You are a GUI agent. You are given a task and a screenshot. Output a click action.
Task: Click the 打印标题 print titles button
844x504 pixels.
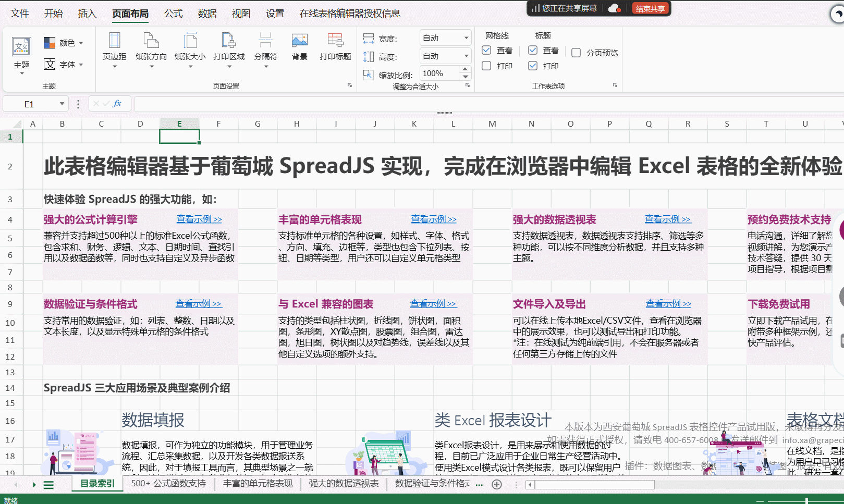tap(335, 47)
